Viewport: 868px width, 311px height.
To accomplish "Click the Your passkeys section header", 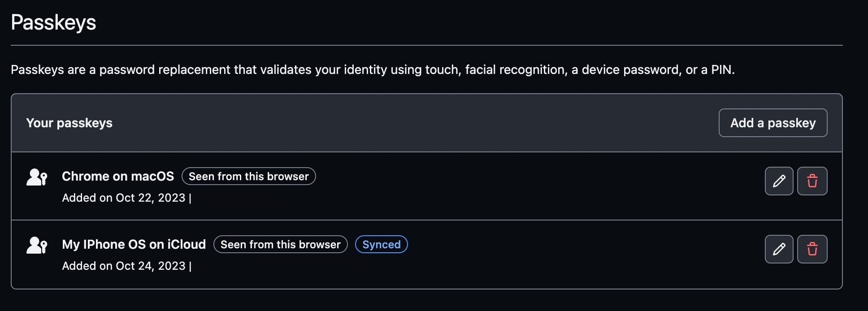I will coord(69,122).
